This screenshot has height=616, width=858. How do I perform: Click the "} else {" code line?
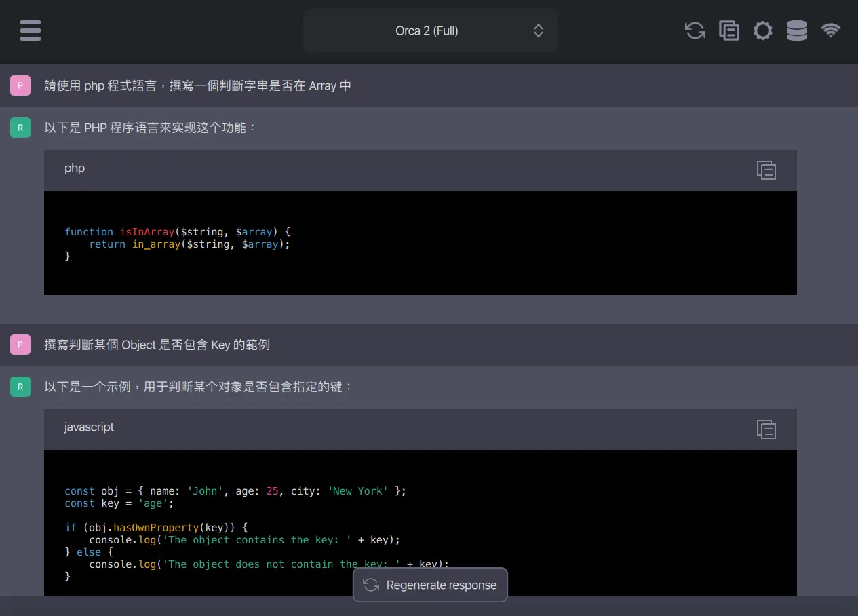[89, 552]
